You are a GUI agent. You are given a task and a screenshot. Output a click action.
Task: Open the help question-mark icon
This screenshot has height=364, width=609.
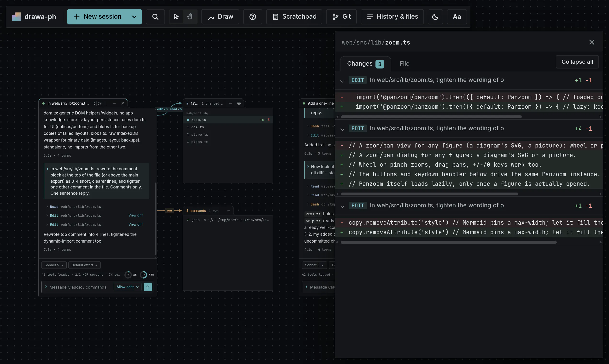click(252, 17)
